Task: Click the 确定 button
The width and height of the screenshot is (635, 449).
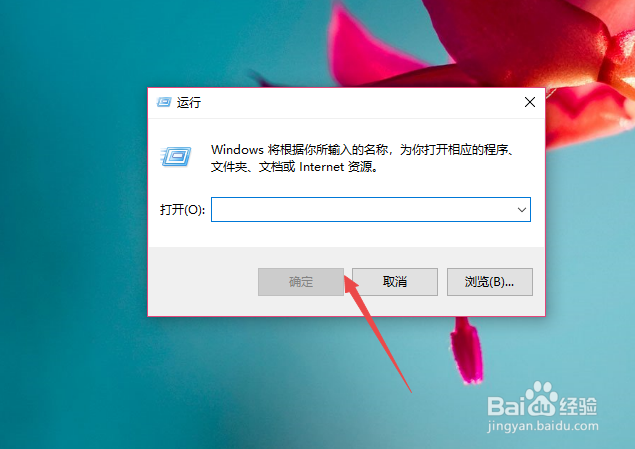Action: point(301,282)
